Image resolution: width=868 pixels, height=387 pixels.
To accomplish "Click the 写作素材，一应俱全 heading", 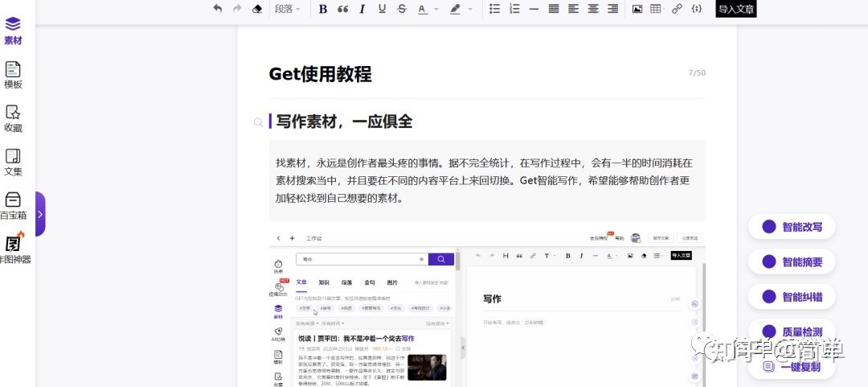I will [x=344, y=121].
